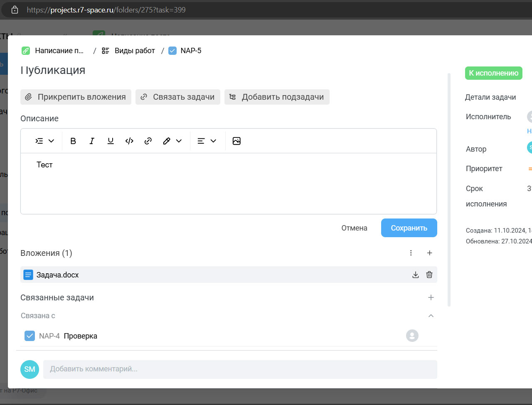Screen dimensions: 532x405
Task: Click the site security lock icon
Action: [15, 10]
